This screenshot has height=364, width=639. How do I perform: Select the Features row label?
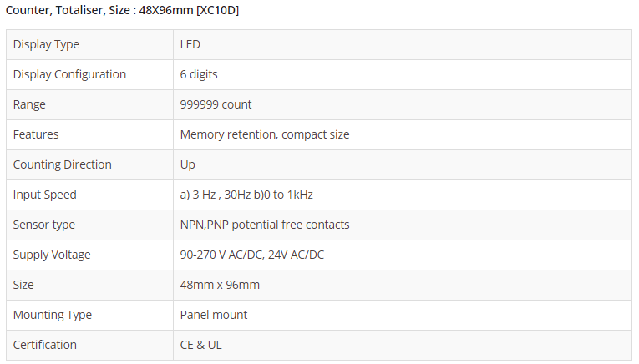(36, 134)
